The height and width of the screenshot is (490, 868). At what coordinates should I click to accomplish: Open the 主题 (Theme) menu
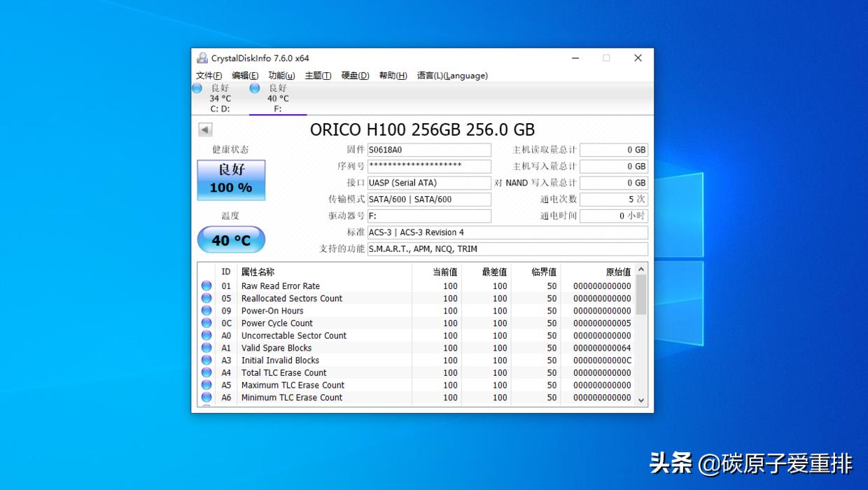pos(318,76)
